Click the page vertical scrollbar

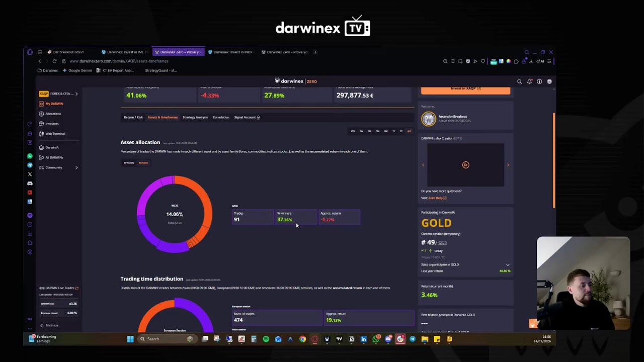(x=554, y=161)
